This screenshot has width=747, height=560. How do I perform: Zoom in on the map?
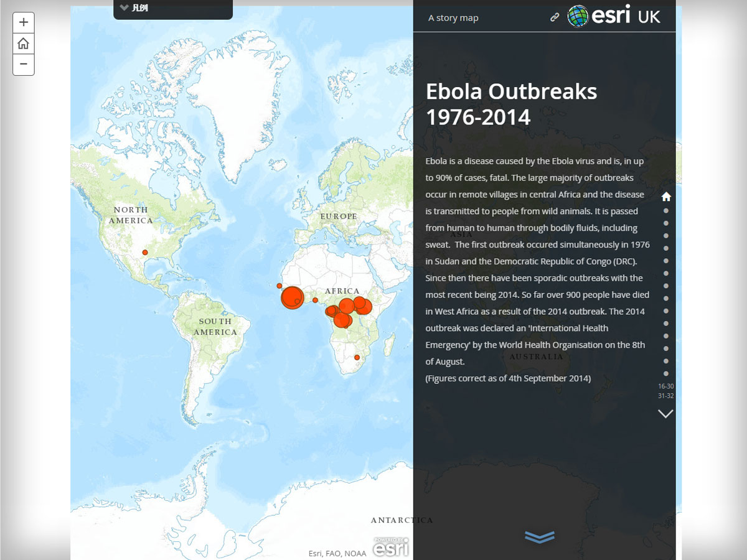(x=24, y=22)
